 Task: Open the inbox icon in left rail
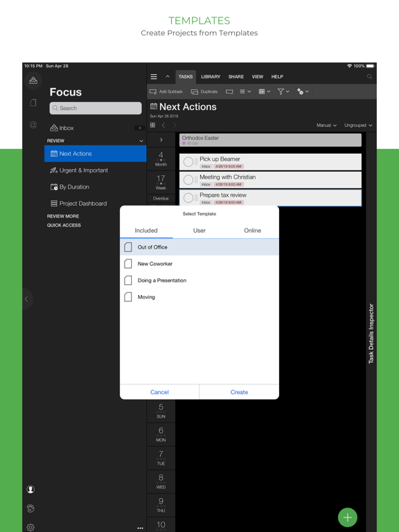pos(33,81)
